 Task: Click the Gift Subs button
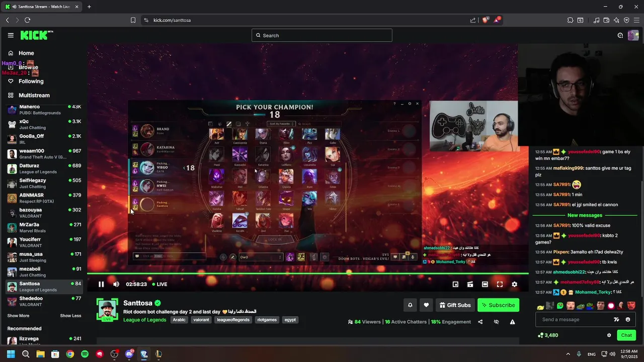(x=455, y=305)
